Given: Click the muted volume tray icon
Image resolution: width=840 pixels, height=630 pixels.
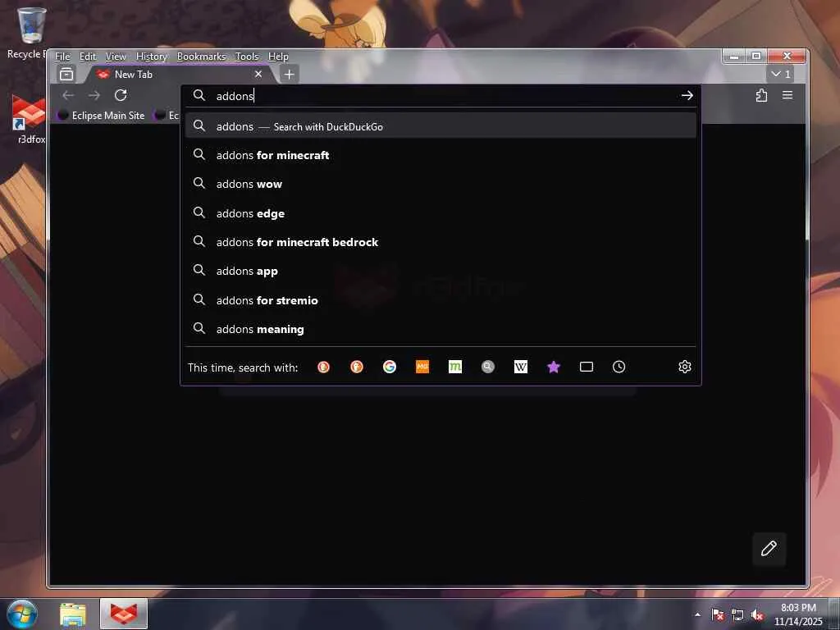Looking at the screenshot, I should [757, 614].
